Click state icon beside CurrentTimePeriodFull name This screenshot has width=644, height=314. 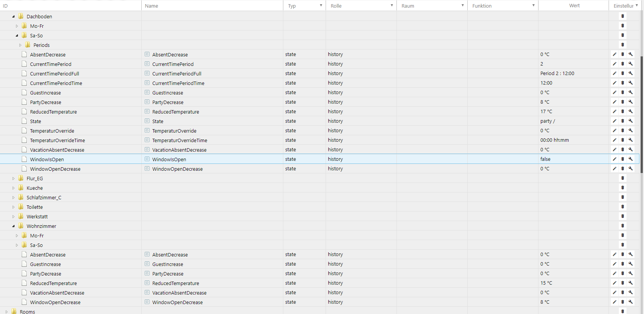point(147,73)
